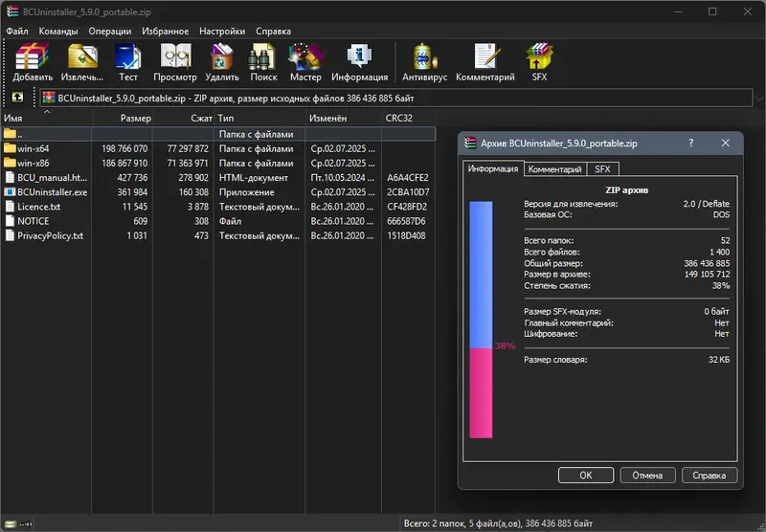
Task: Click the 71 363 971 packed value
Action: [188, 163]
